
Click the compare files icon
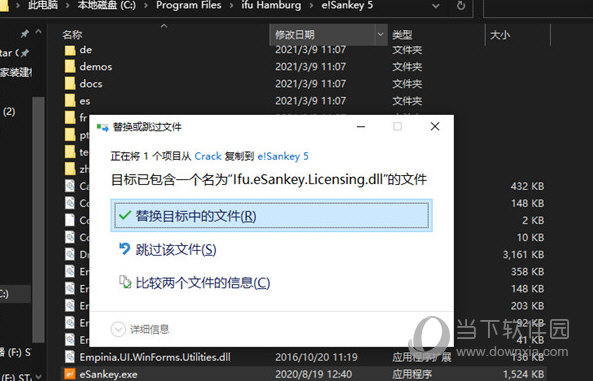pyautogui.click(x=125, y=282)
